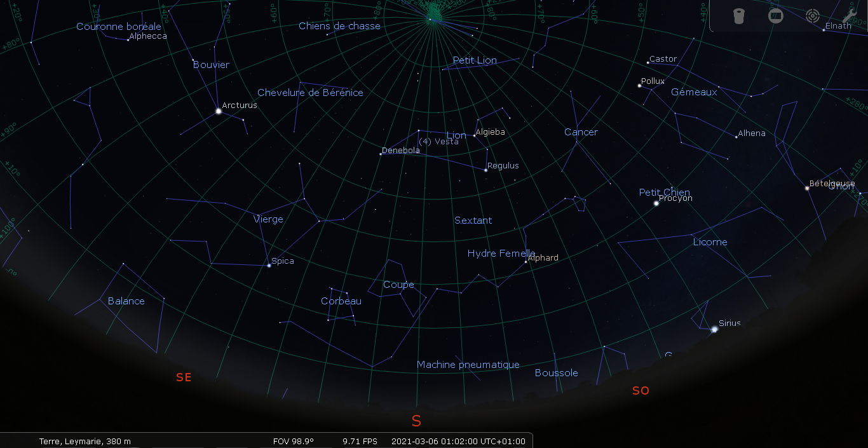Toggle the Telrad sight overlay

pos(812,16)
